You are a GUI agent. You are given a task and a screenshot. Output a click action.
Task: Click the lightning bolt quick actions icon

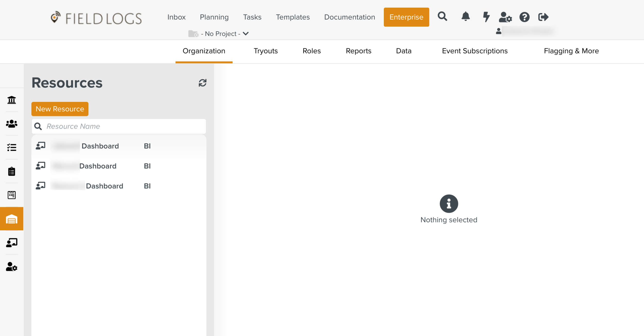pyautogui.click(x=486, y=17)
